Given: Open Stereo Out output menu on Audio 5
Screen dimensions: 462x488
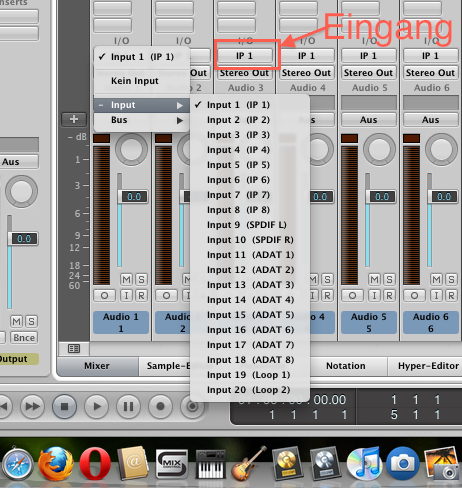Looking at the screenshot, I should click(368, 73).
